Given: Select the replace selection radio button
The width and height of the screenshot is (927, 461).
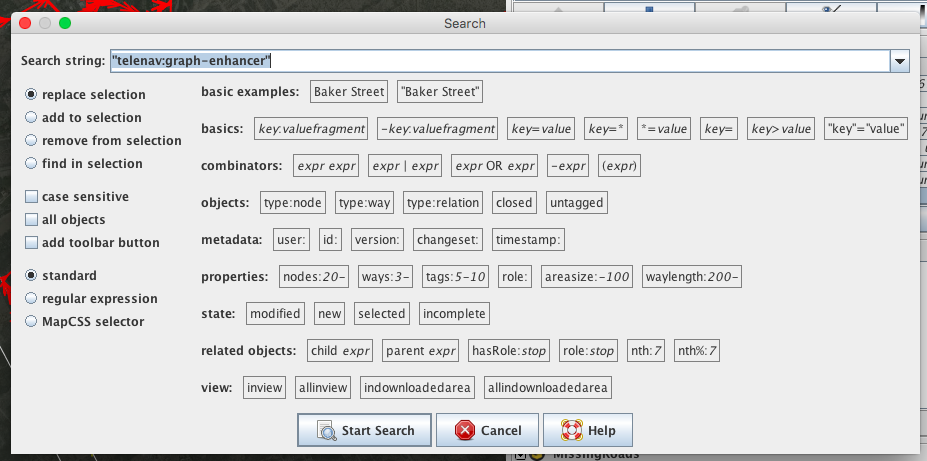Looking at the screenshot, I should [x=31, y=95].
